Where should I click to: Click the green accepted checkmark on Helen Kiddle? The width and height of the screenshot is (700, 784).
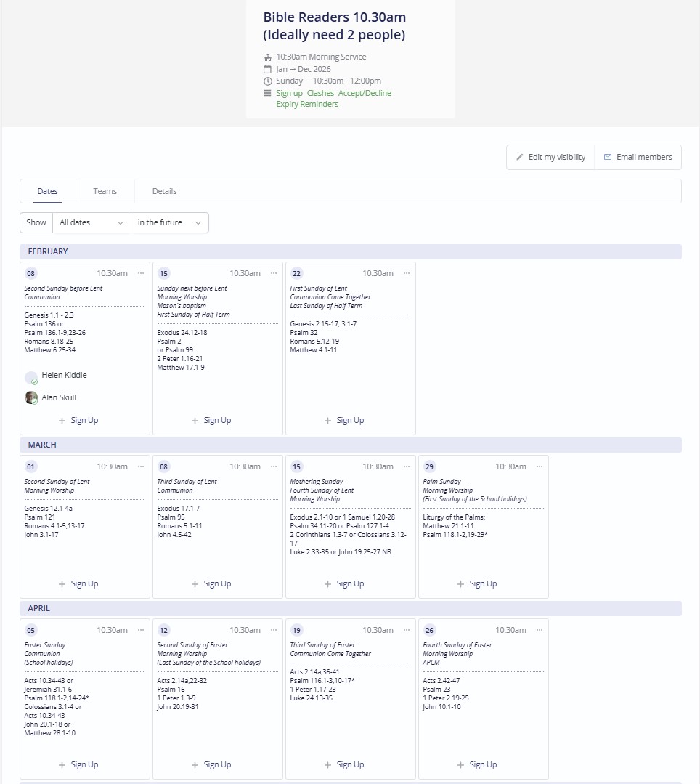coord(35,381)
